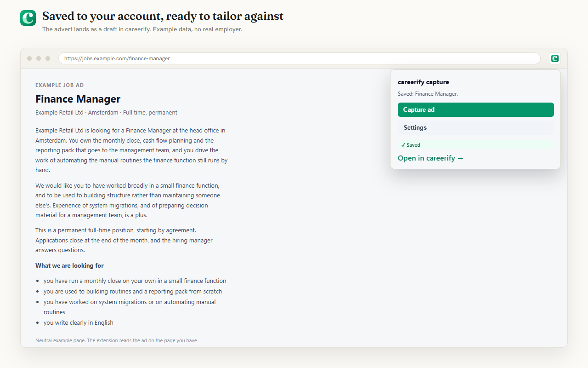
Task: Click the 'What we are looking for' heading
Action: [x=69, y=266]
